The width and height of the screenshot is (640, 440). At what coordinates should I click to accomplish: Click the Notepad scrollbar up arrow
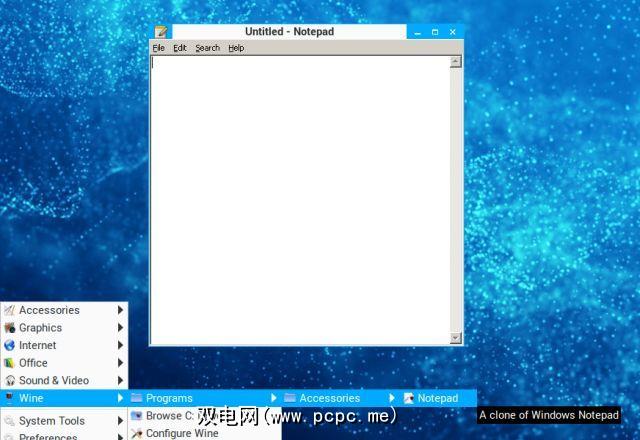pos(456,62)
